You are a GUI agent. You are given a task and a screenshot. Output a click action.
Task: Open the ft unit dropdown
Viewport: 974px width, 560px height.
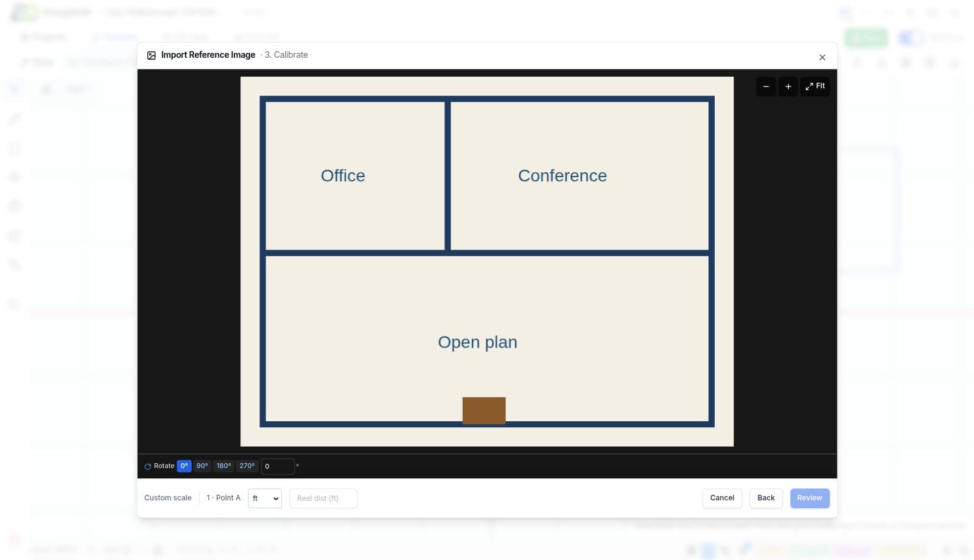265,499
